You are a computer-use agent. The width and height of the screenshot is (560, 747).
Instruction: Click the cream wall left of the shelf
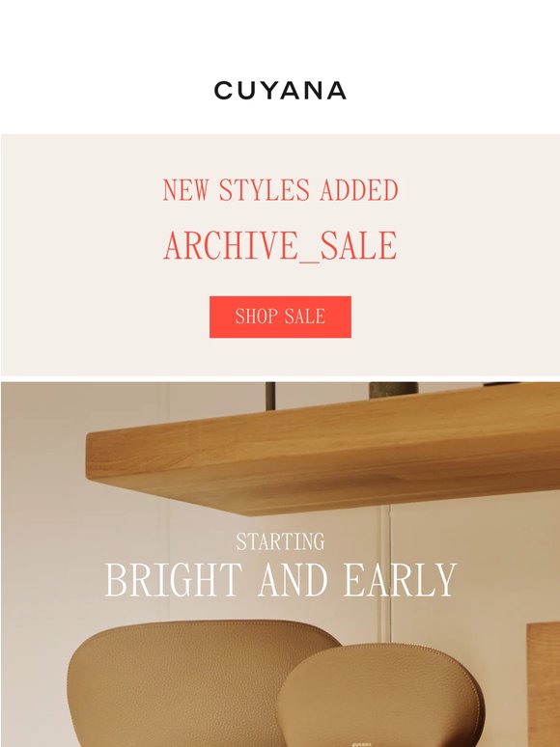coord(42,500)
